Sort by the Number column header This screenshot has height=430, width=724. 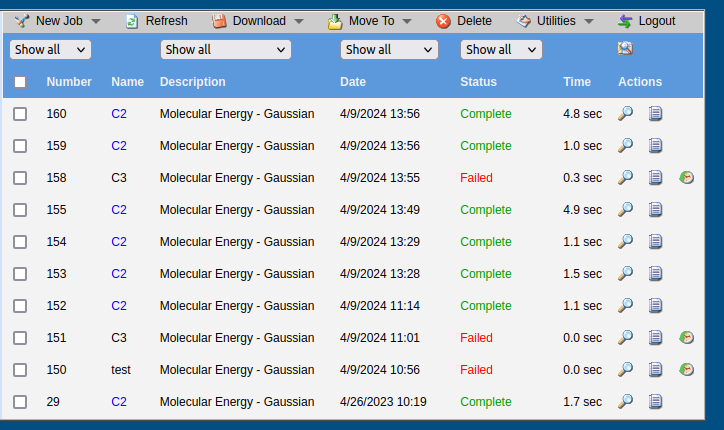tap(69, 82)
